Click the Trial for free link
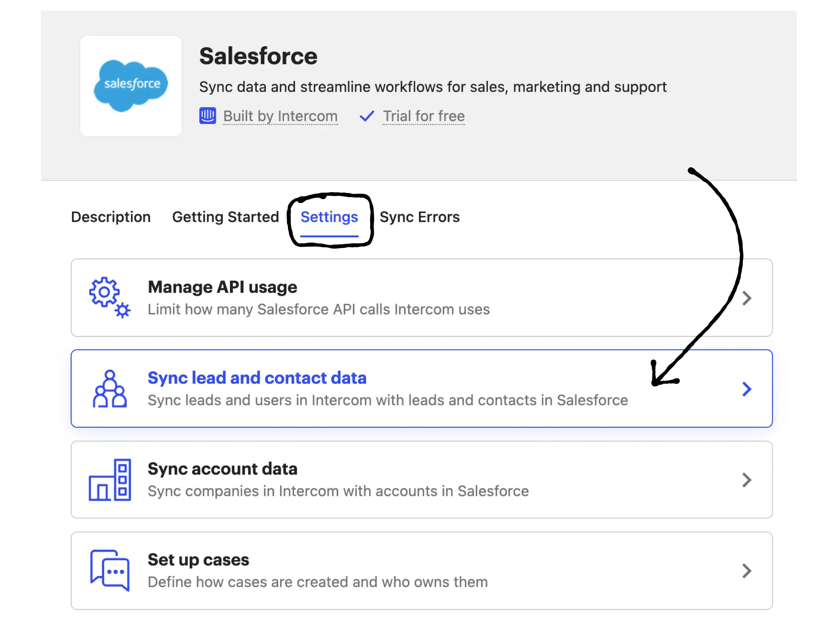 click(x=423, y=116)
